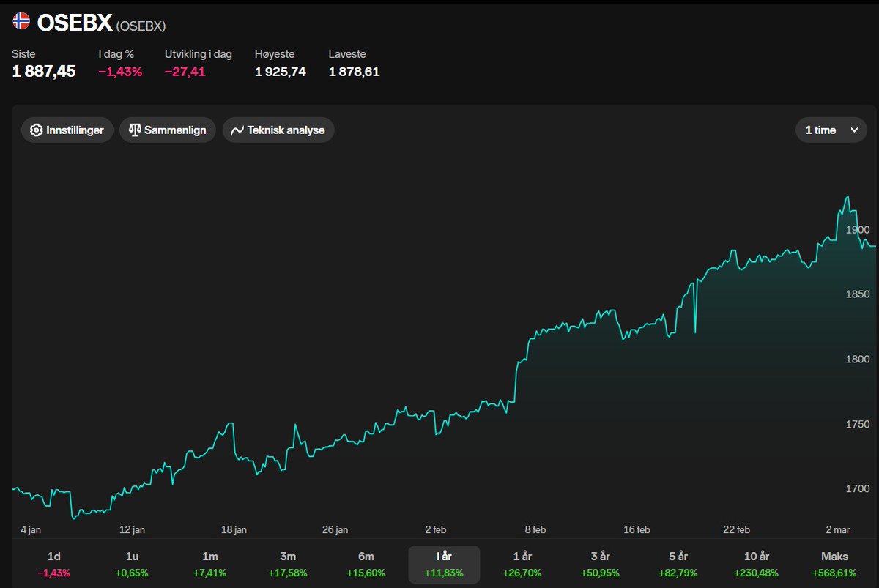Click the 16 feb date label
Screen dimensions: 879x588
tap(637, 529)
